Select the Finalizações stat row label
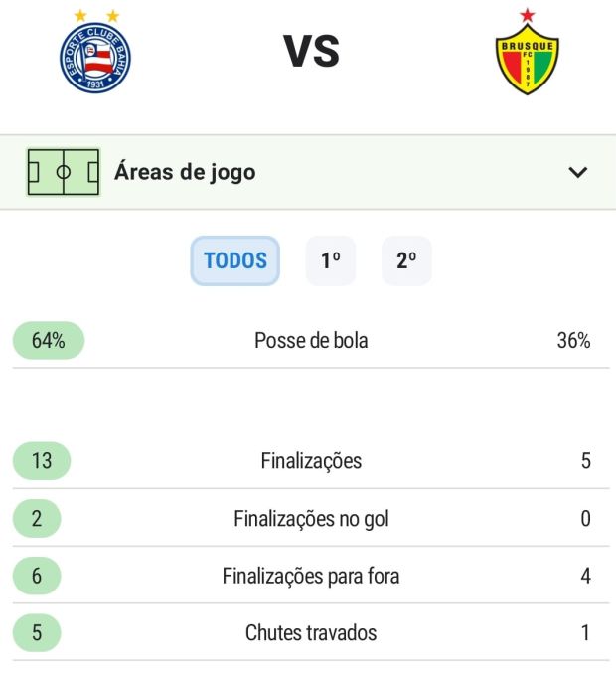This screenshot has height=675, width=616. pyautogui.click(x=311, y=461)
